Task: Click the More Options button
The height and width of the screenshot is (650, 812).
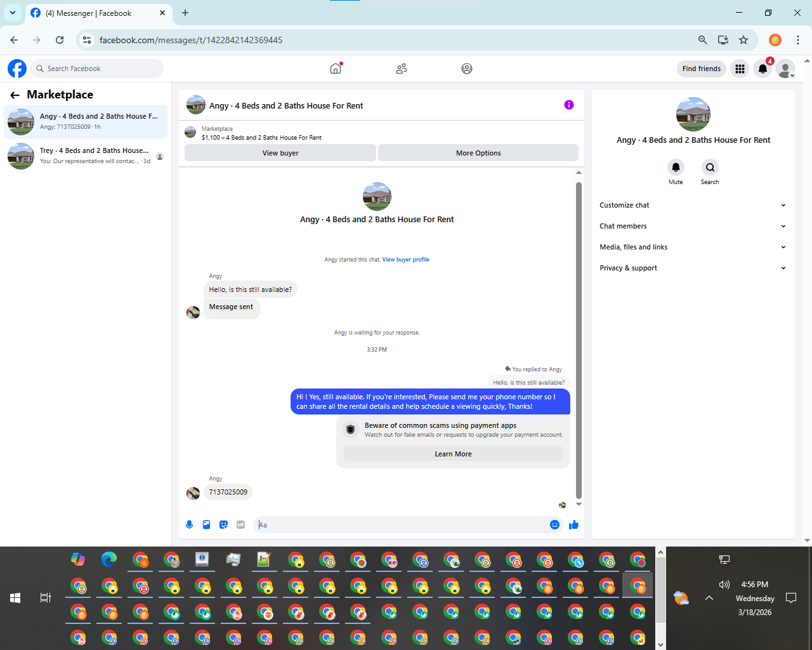Action: point(478,153)
